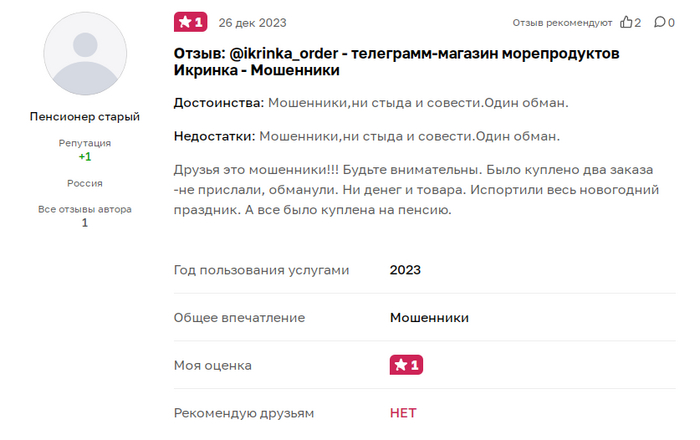Click the green +1 reputation value
Viewport: 700px width, 440px height.
[85, 157]
